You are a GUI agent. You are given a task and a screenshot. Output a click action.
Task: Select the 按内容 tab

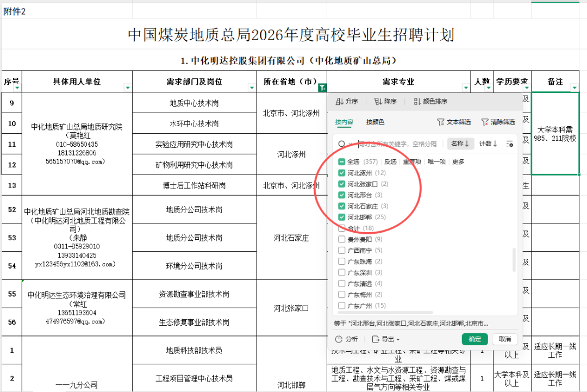pos(344,122)
